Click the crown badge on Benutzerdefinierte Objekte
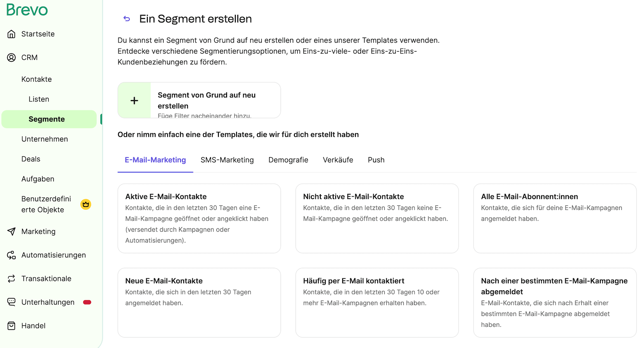The height and width of the screenshot is (348, 644). point(86,204)
